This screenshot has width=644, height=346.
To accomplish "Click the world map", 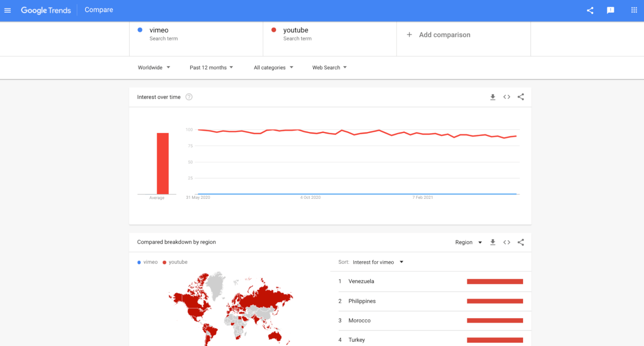I will (x=232, y=308).
